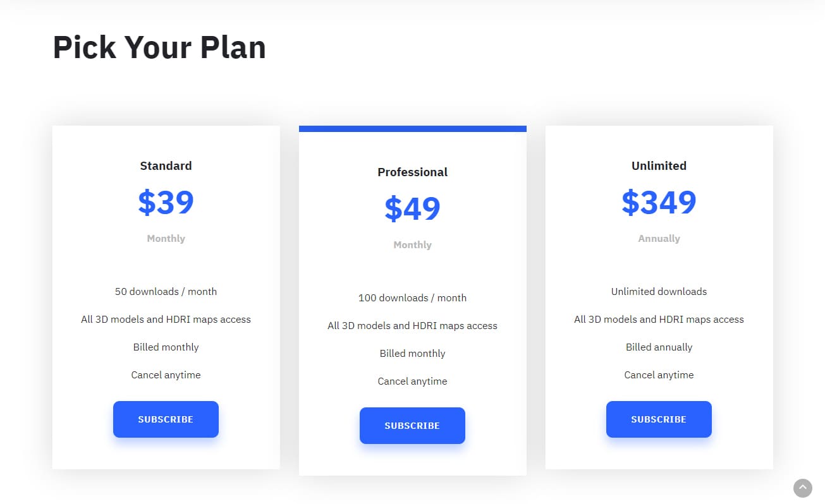Click the "50 downloads / month" feature
This screenshot has height=504, width=825.
[x=166, y=292]
